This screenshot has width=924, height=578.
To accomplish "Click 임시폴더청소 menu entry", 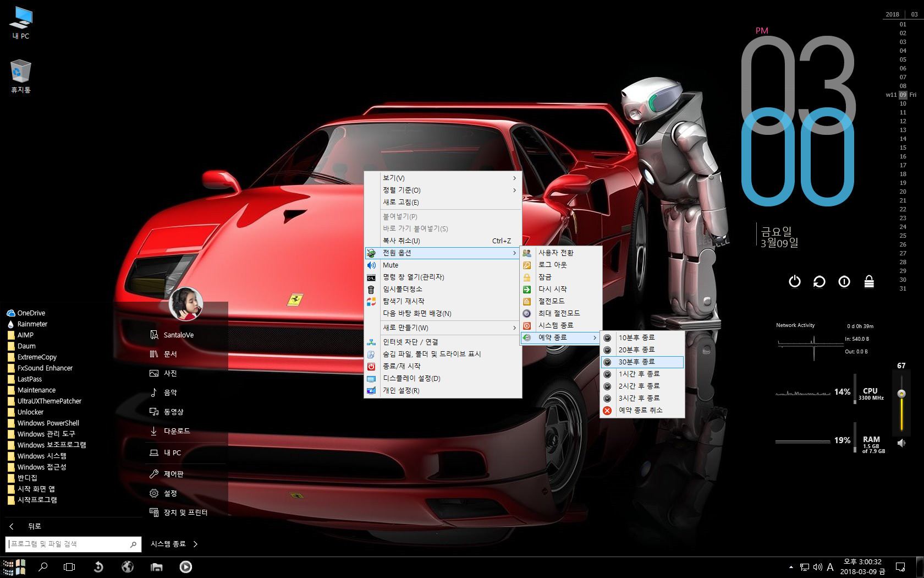I will coord(443,289).
